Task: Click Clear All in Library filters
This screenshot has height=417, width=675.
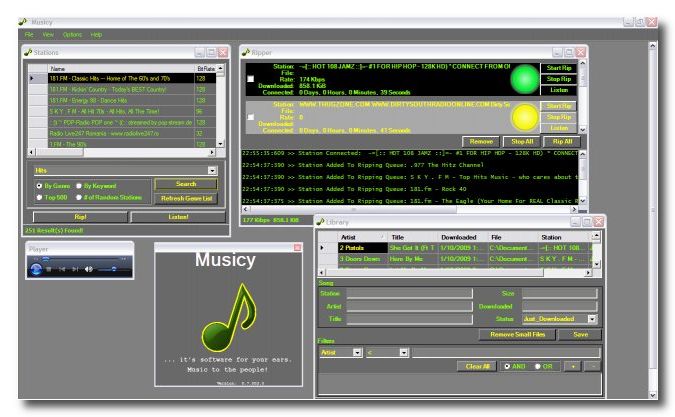Action: coord(477,366)
